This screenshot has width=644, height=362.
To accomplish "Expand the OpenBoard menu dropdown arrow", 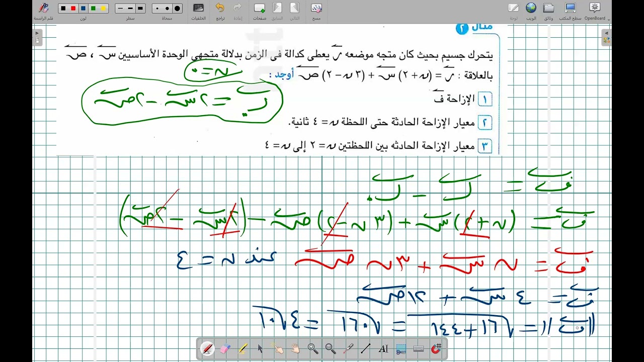I will tap(609, 20).
